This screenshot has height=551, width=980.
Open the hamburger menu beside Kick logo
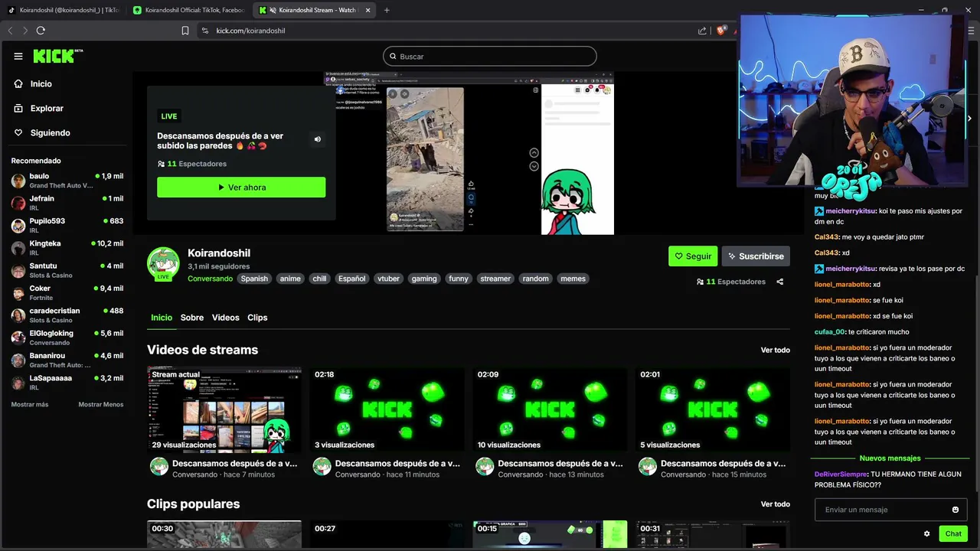(x=18, y=56)
